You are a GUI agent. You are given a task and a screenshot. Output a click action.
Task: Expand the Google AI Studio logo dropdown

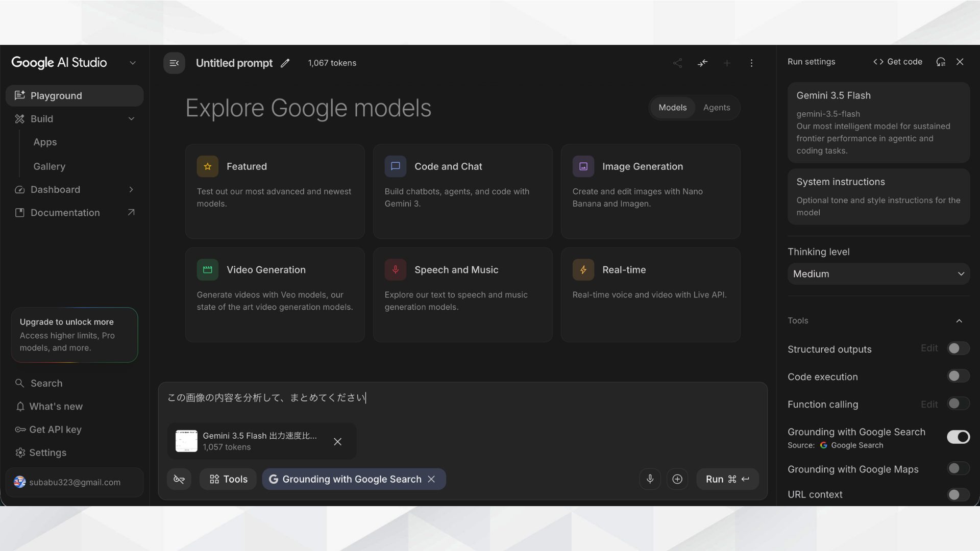(133, 63)
